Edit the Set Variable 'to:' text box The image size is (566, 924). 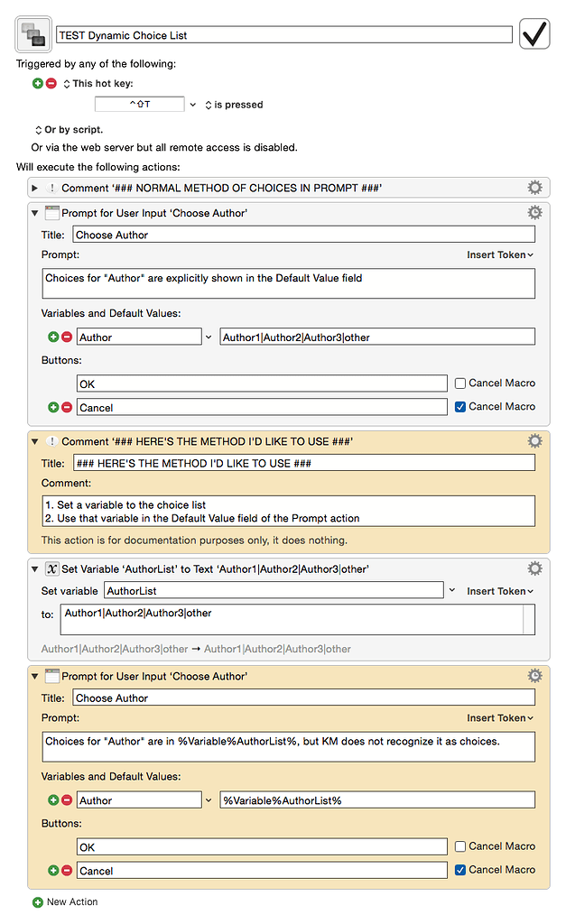[x=298, y=620]
